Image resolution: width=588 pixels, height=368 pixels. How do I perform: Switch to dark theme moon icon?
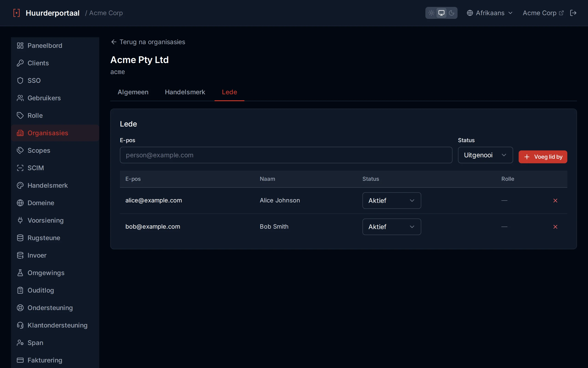point(451,13)
